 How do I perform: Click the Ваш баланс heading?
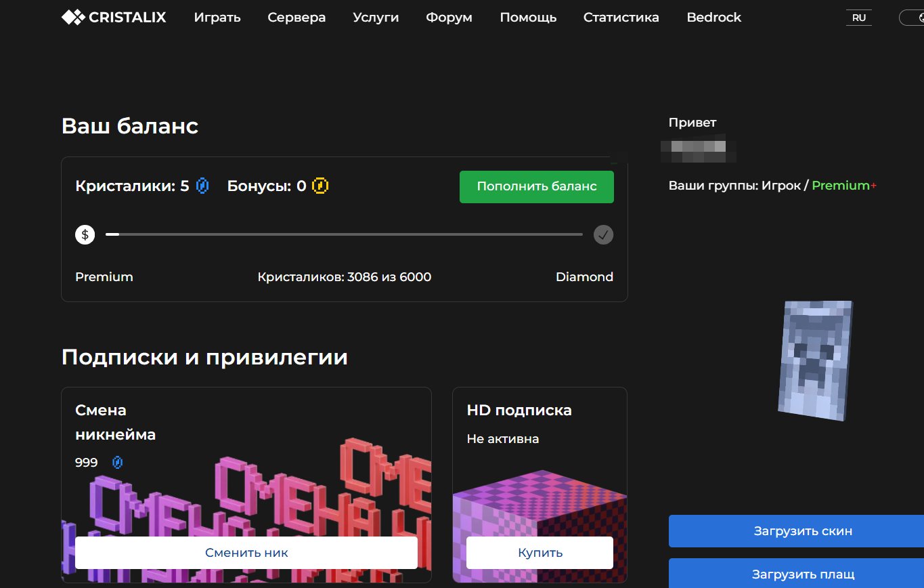130,126
